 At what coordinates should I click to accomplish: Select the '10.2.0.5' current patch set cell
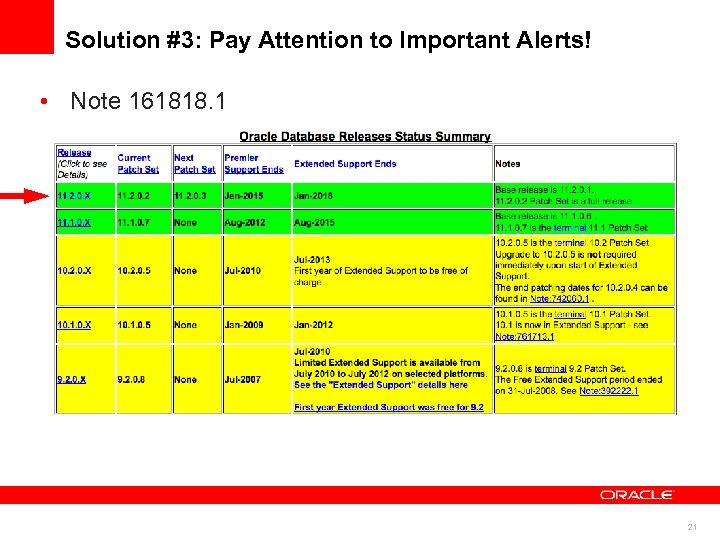(144, 270)
